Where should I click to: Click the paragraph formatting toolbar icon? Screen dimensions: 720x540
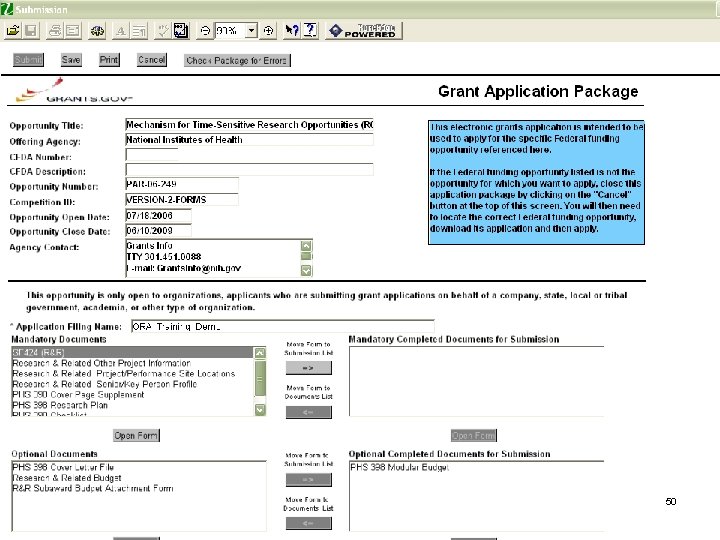139,31
